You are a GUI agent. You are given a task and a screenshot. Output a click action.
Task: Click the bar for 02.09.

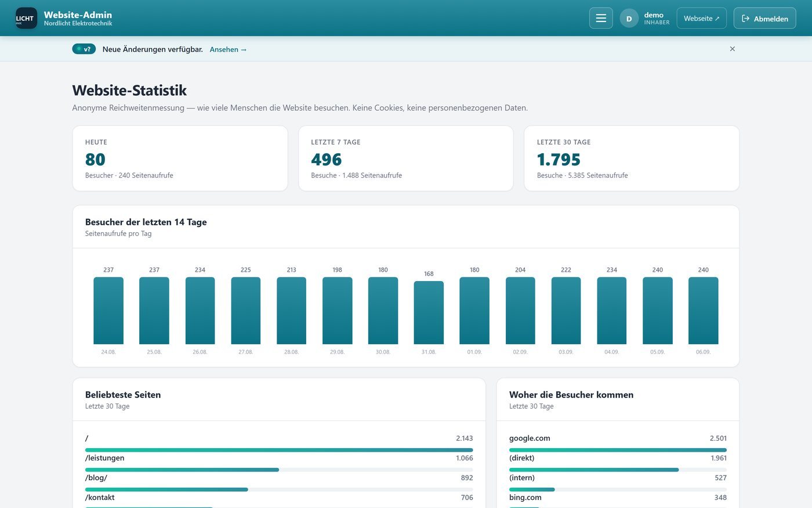coord(520,311)
